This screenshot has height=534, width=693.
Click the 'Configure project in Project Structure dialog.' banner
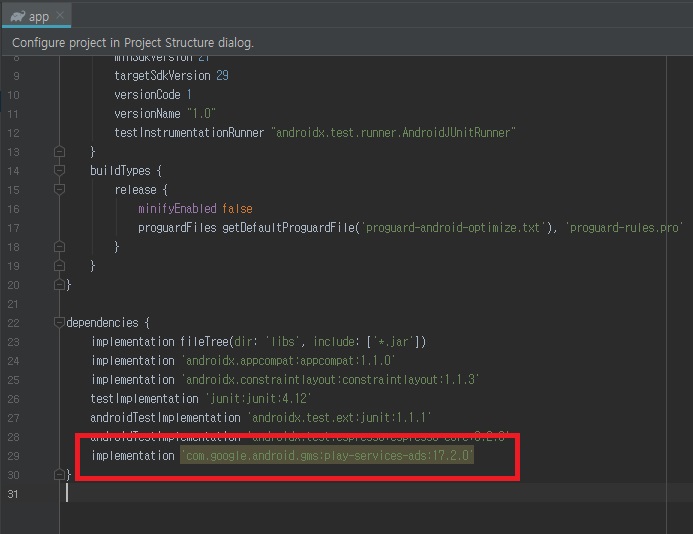(133, 42)
